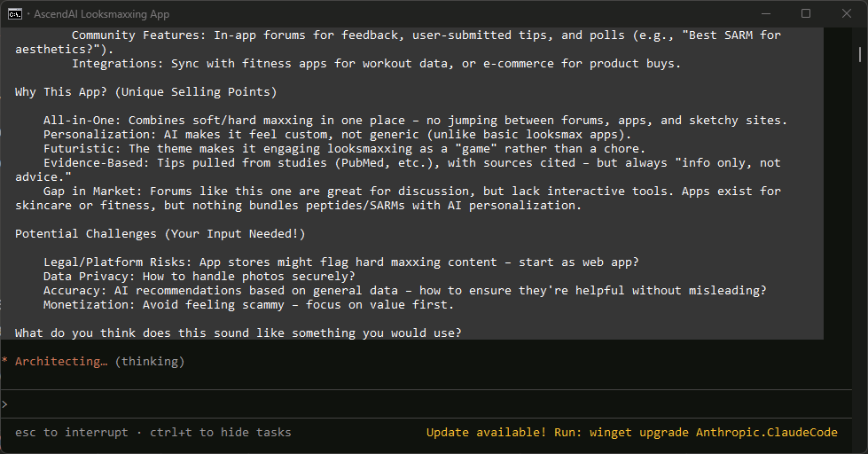Click the scrollbar up arrow

click(x=860, y=34)
